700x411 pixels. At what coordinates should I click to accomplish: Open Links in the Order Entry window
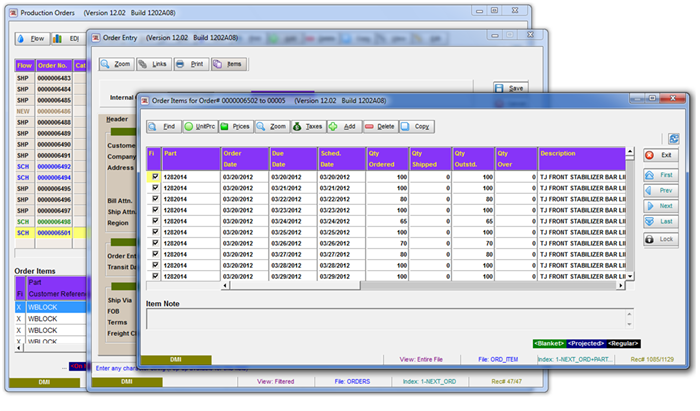tap(154, 64)
